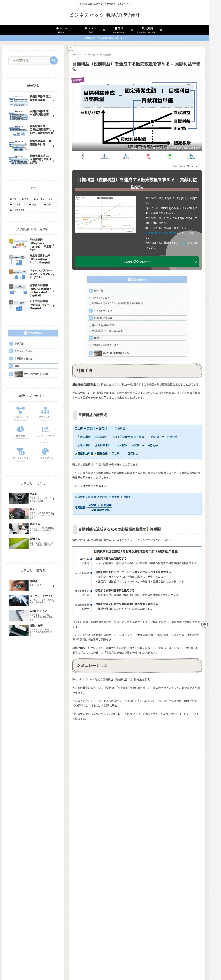
Task: Click the site title ビジネスハック 戦略/経営/会計
Action: click(x=104, y=15)
